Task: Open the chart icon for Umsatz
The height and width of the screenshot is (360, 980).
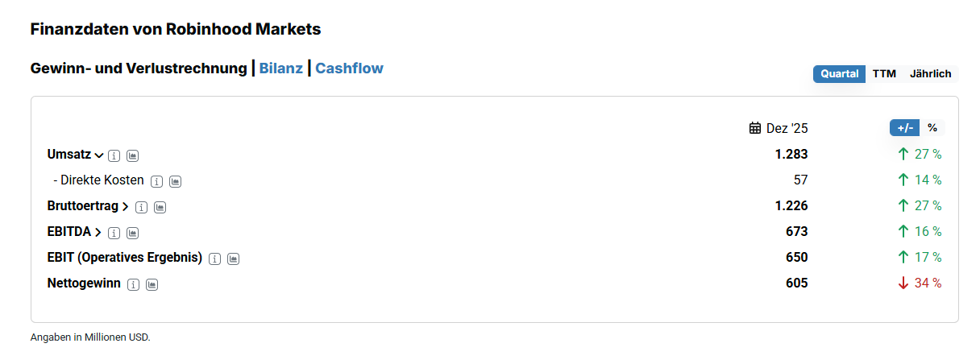Action: 133,155
